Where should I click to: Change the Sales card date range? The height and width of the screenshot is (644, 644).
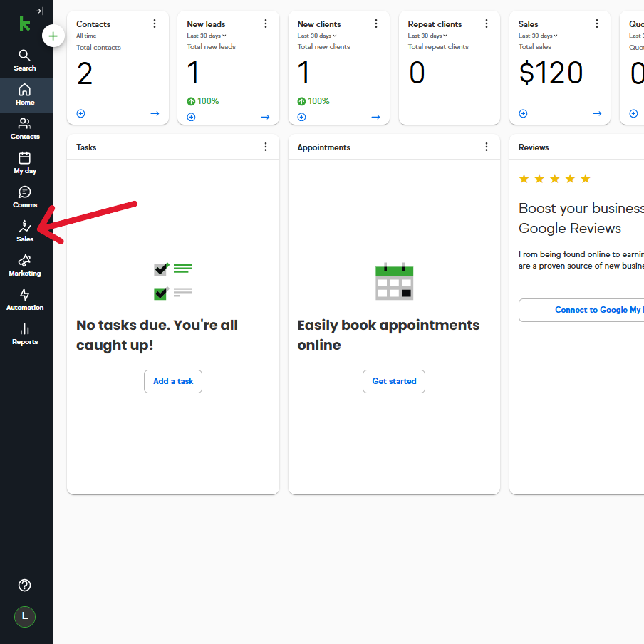(538, 36)
